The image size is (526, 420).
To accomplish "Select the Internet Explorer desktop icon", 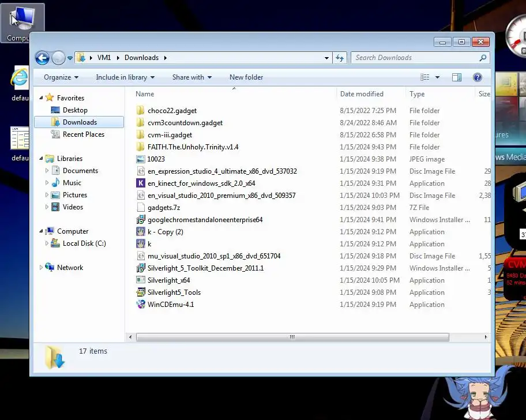I will click(20, 78).
